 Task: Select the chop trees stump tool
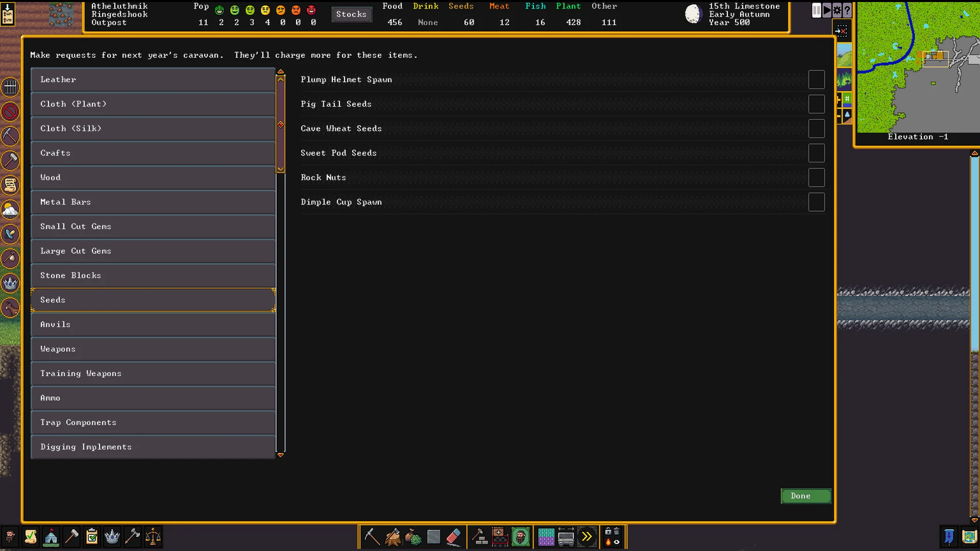click(393, 537)
